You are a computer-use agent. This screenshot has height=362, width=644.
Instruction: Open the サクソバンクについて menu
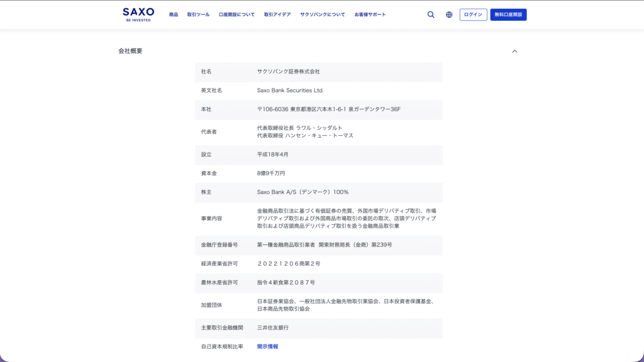click(x=323, y=14)
